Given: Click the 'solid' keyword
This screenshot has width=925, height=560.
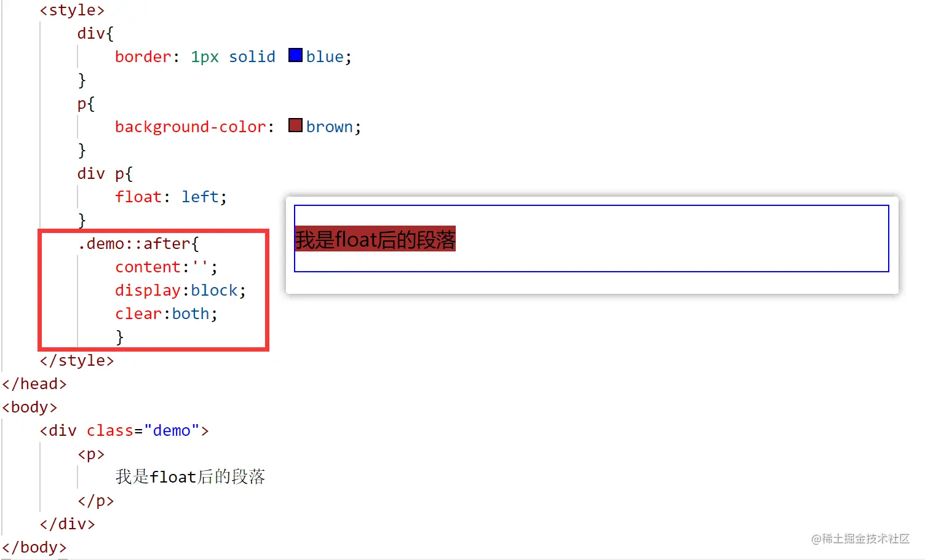Looking at the screenshot, I should tap(252, 57).
